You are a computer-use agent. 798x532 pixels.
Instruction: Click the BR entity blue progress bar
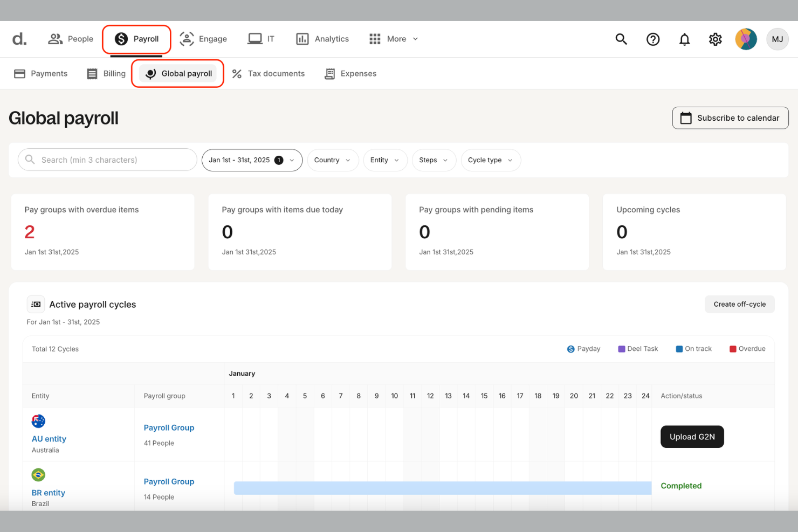[x=443, y=488]
